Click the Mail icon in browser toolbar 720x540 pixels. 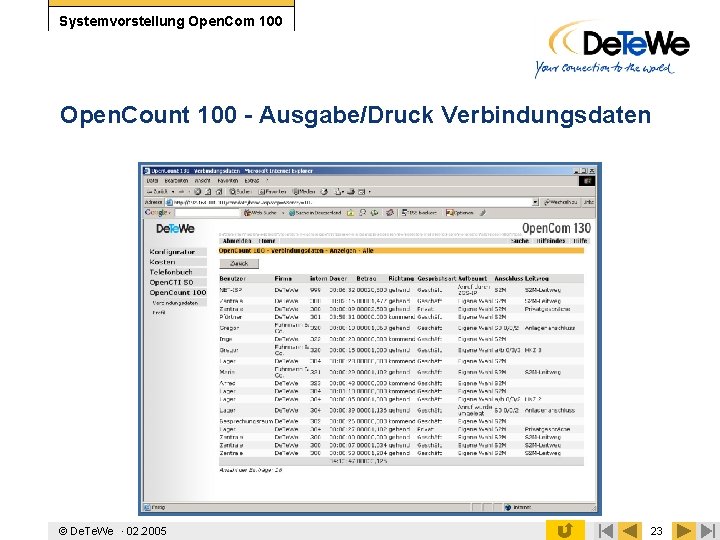click(x=338, y=191)
